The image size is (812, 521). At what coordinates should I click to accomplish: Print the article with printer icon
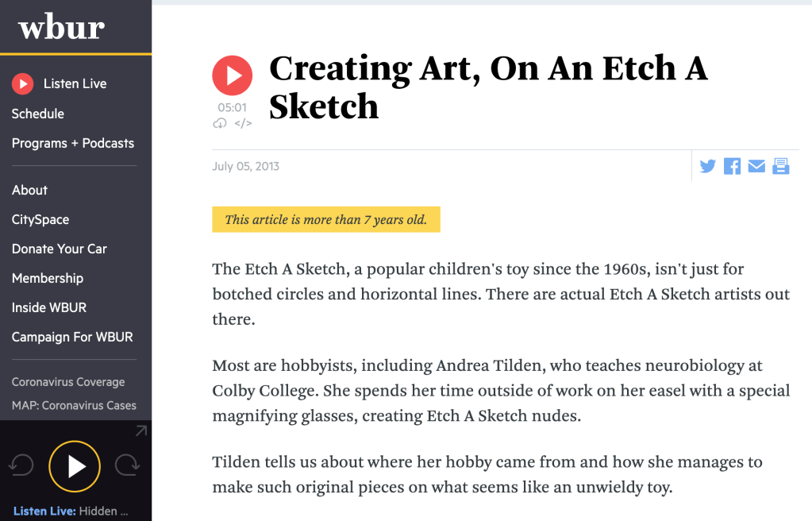781,166
